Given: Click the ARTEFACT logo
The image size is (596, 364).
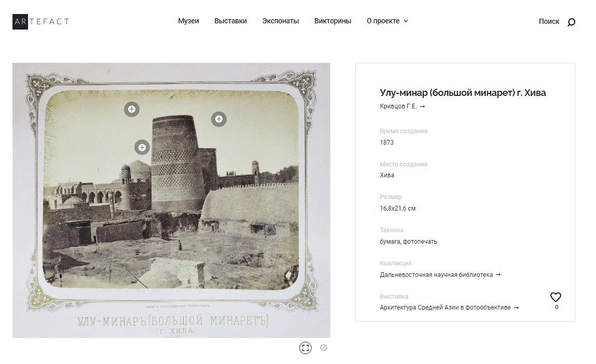Looking at the screenshot, I should pyautogui.click(x=40, y=22).
